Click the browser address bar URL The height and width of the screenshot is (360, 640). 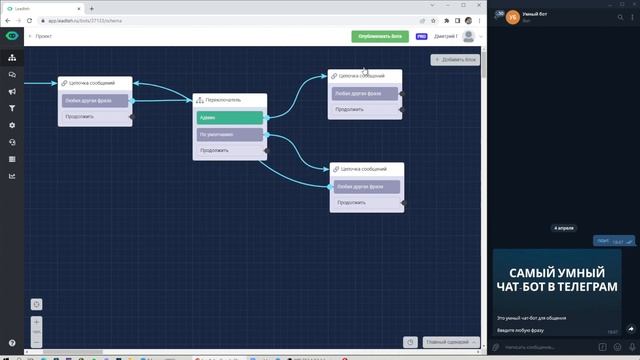85,20
